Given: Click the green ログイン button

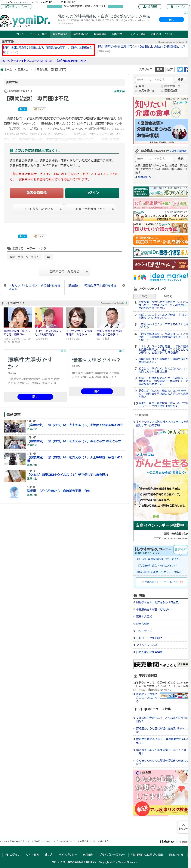Looking at the screenshot, I should (92, 193).
